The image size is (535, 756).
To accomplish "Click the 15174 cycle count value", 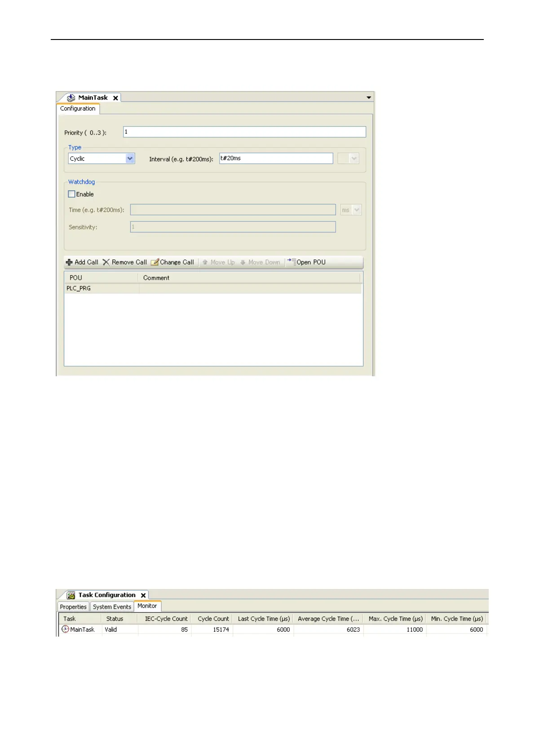I will pos(221,629).
